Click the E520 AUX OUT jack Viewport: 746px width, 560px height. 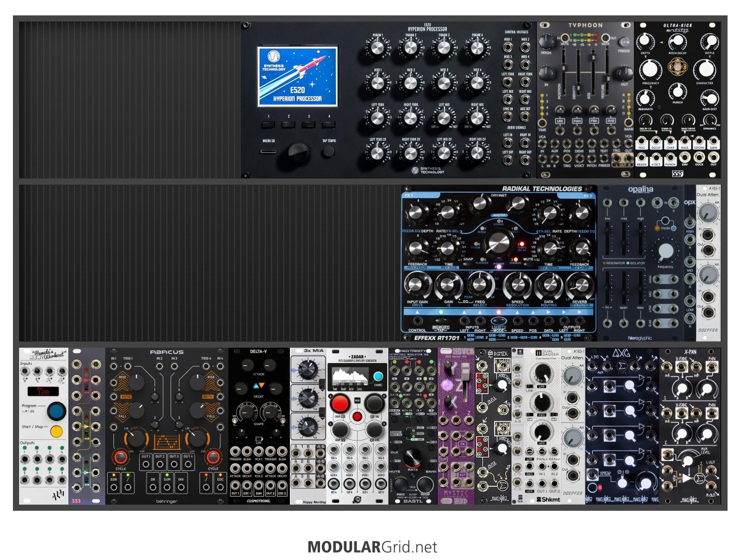pyautogui.click(x=525, y=118)
